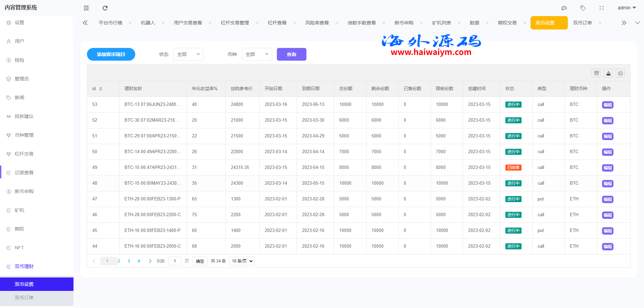Click the tag note icon
644x308 pixels.
coord(583,8)
